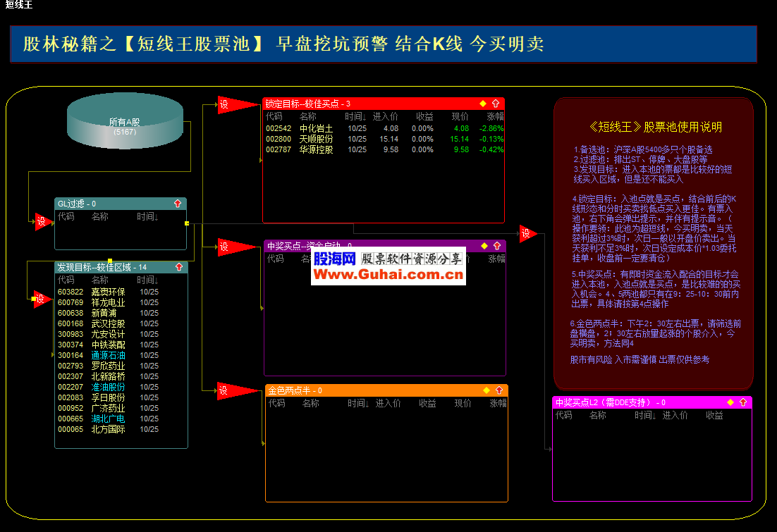Open the 设 flag beside GL过滤 panel
Image resolution: width=777 pixels, height=532 pixels.
pyautogui.click(x=42, y=222)
